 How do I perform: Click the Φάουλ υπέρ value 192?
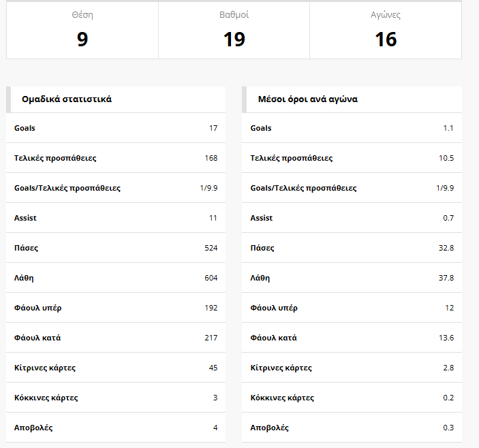(211, 308)
